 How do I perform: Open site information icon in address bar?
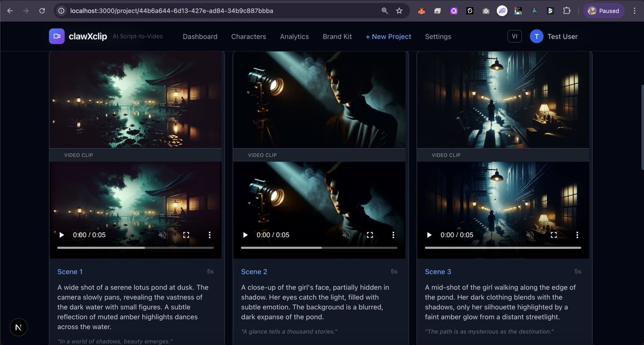[x=62, y=11]
